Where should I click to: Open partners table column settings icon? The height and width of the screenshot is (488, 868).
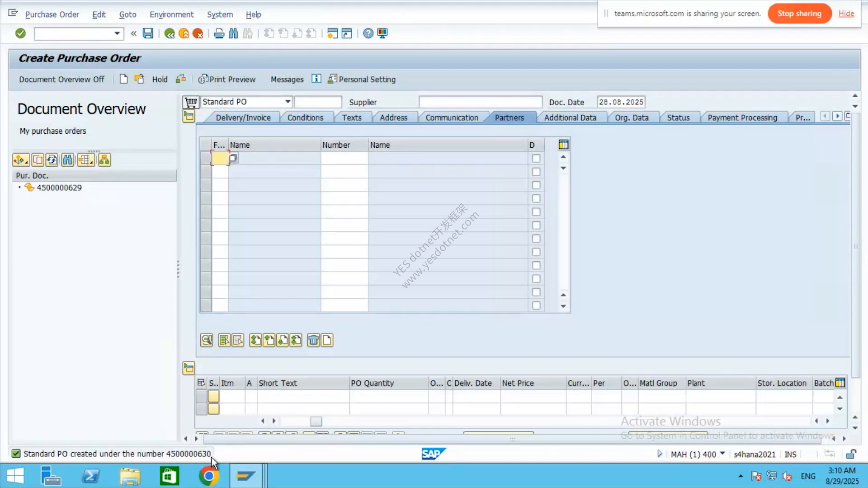pos(563,145)
